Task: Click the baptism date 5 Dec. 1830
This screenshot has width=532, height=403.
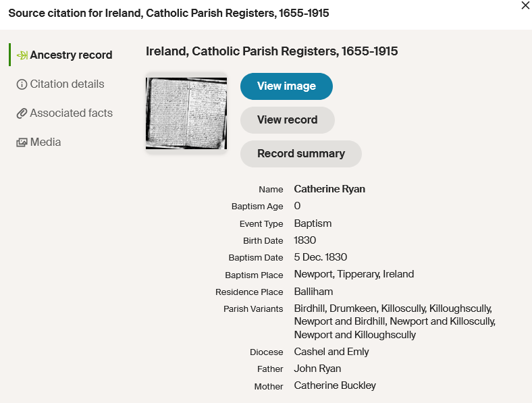Action: 320,257
